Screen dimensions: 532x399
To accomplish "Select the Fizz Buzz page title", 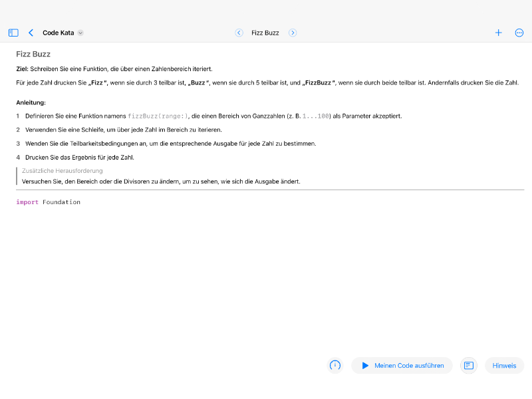I will [x=265, y=32].
